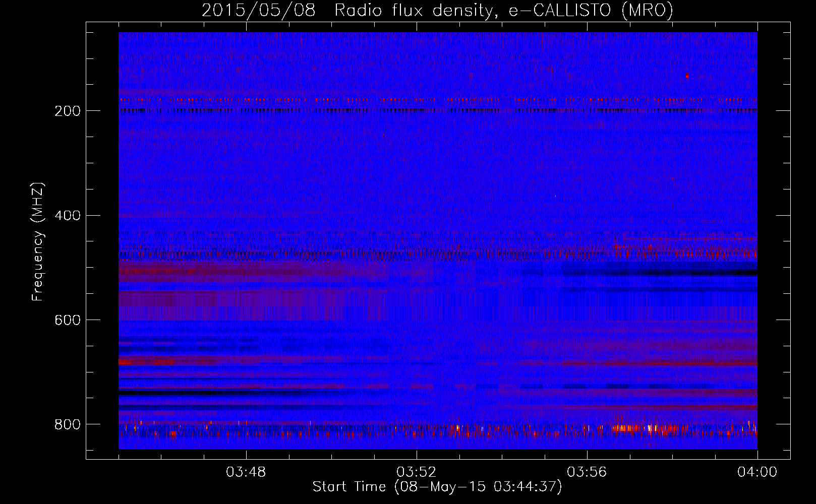Click the 200 frequency tick label

tap(68, 111)
